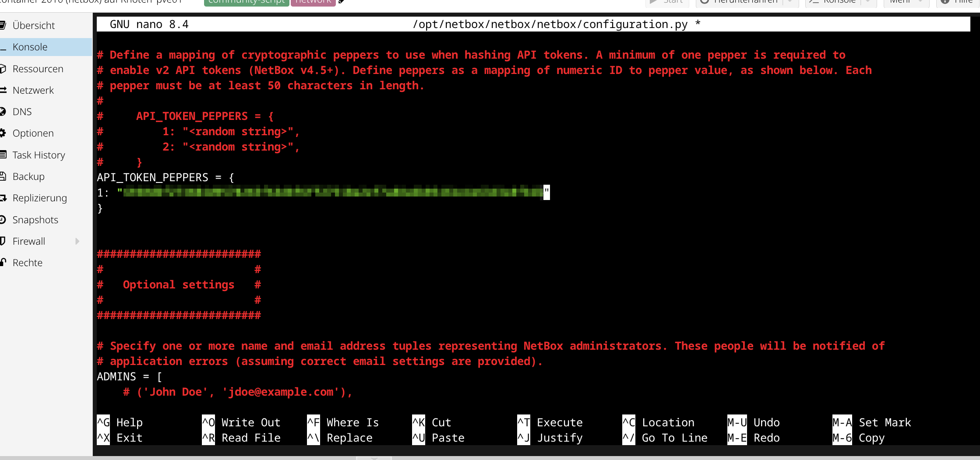Click the comment line 'pepper must be at least 50 characters'
The height and width of the screenshot is (460, 980).
pyautogui.click(x=261, y=86)
